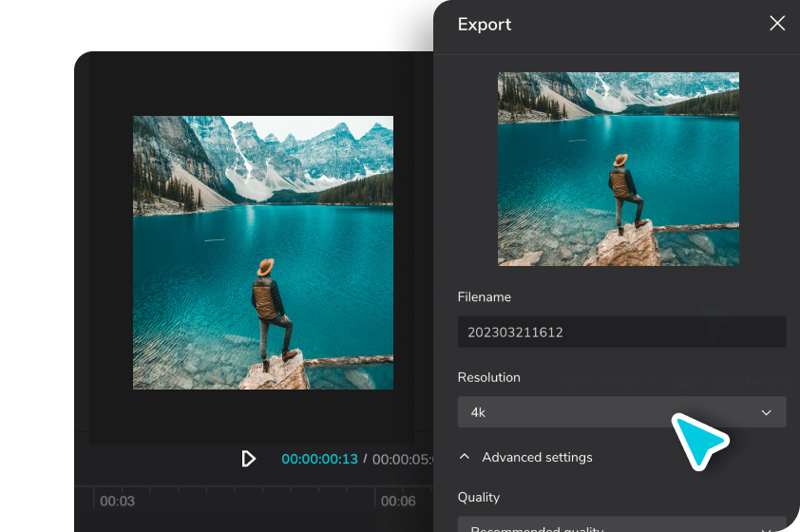Click the Export panel title
Viewport: 800px width, 532px height.
[485, 25]
